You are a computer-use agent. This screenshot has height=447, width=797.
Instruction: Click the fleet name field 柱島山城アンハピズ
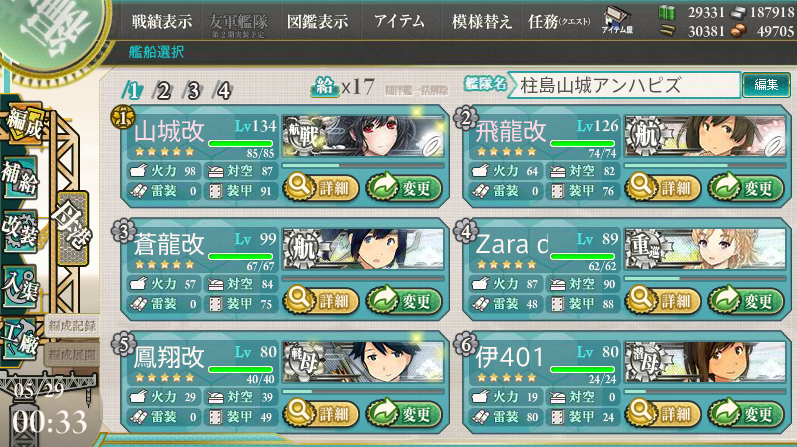[x=624, y=85]
